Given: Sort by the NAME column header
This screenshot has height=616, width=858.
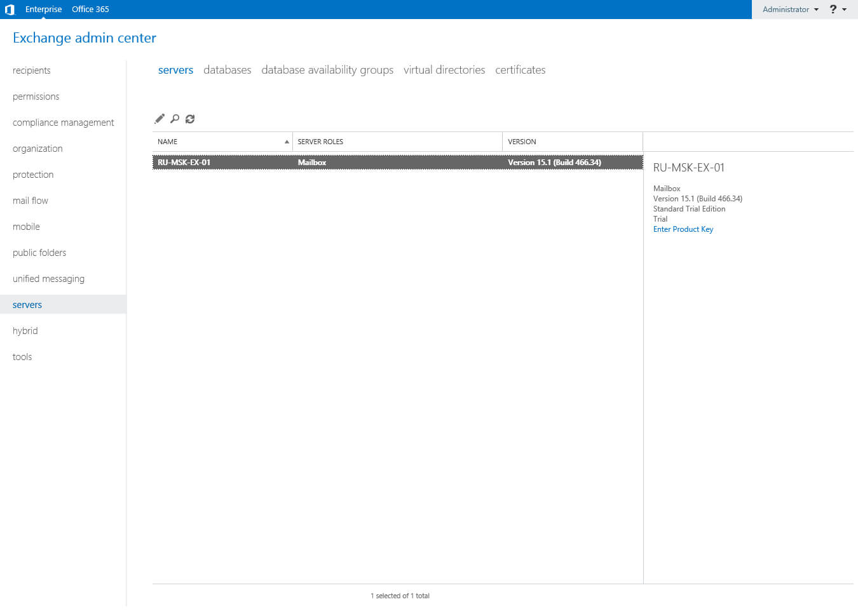Looking at the screenshot, I should pos(222,142).
